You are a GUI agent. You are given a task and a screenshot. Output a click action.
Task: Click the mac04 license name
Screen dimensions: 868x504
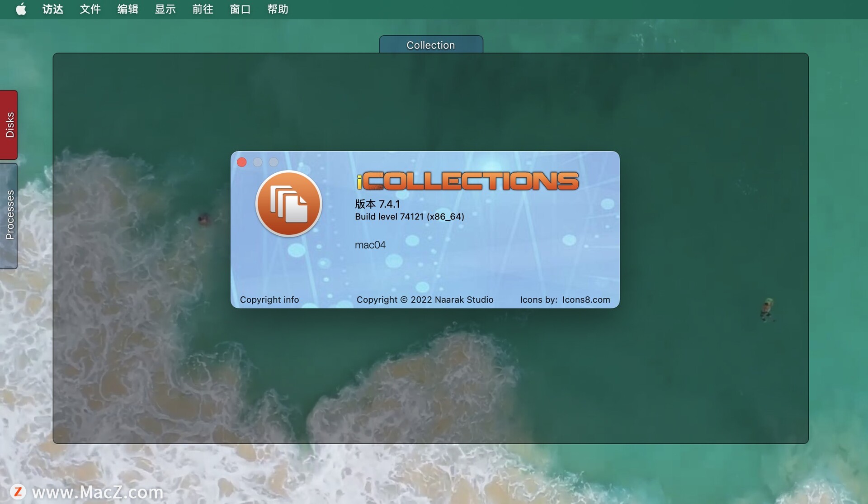tap(370, 245)
